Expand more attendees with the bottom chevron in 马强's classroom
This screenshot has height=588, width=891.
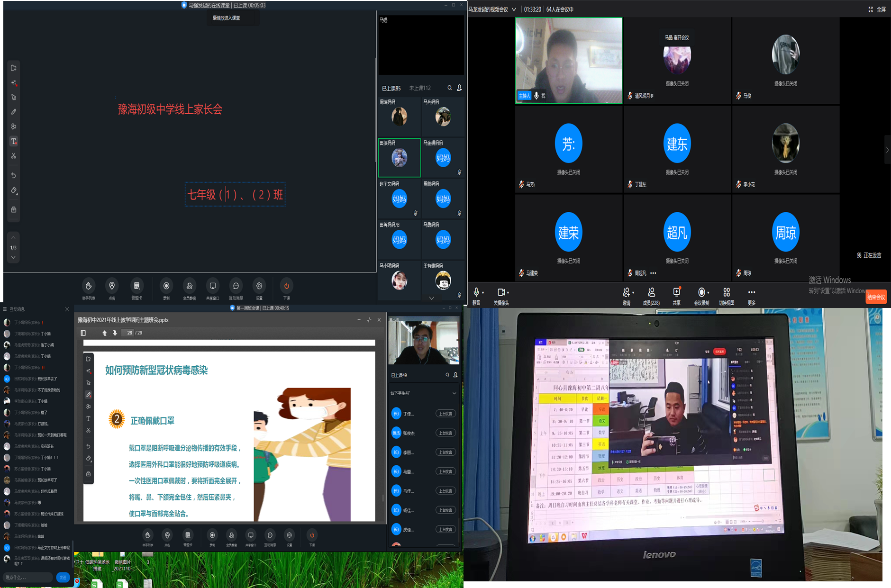point(431,298)
